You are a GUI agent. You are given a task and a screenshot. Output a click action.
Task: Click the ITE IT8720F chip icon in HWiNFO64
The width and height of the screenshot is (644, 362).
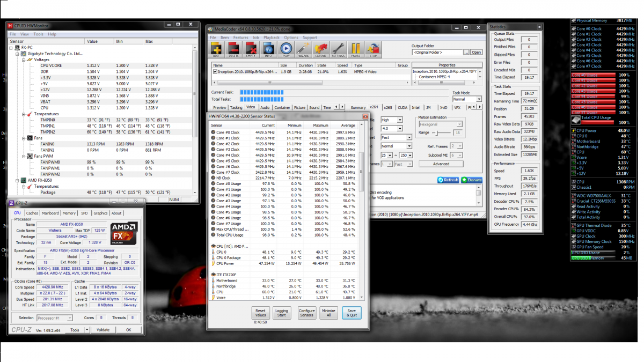(x=213, y=274)
